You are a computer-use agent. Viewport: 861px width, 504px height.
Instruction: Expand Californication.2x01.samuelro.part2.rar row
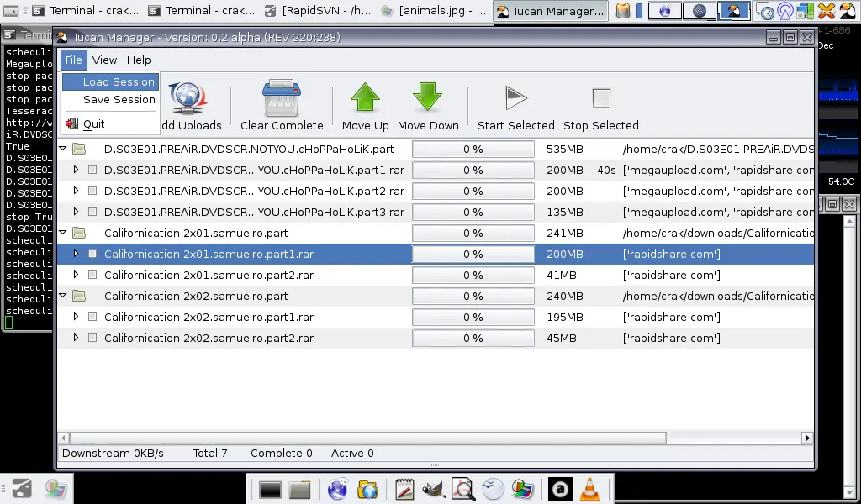point(76,275)
